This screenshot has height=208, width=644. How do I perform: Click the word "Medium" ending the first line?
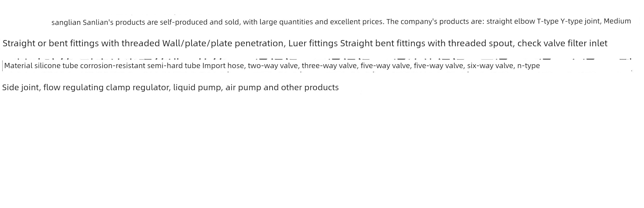[x=617, y=21]
